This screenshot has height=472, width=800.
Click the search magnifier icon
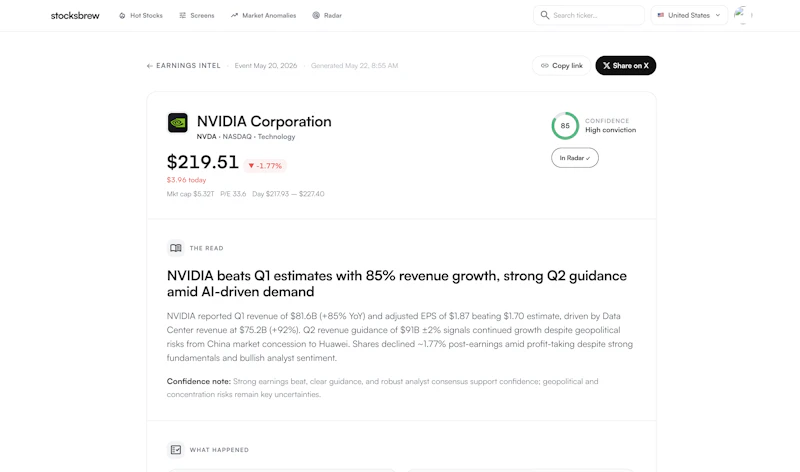click(x=545, y=15)
